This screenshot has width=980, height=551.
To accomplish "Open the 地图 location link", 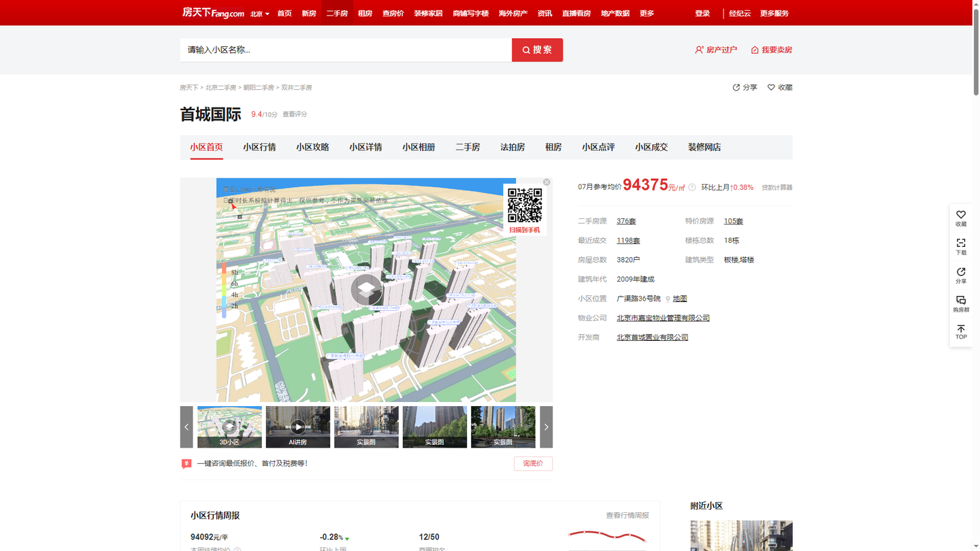I will [x=680, y=299].
